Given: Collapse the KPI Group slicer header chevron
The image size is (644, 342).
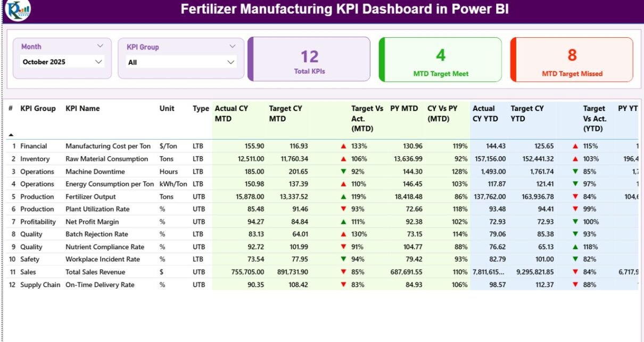Looking at the screenshot, I should point(232,47).
